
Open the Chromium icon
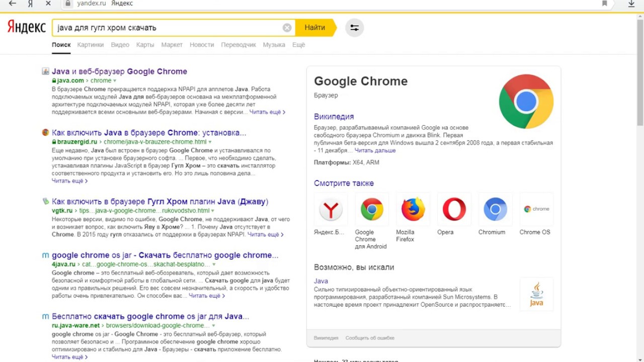click(495, 209)
